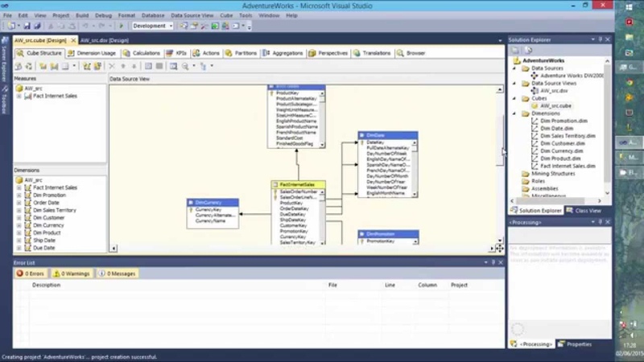Open the Aggregations tab
644x362 pixels.
click(283, 53)
